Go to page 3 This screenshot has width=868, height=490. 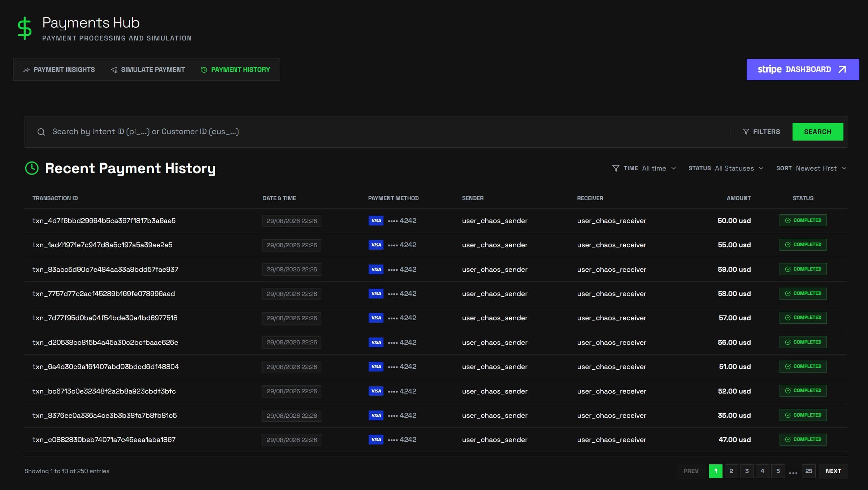747,471
